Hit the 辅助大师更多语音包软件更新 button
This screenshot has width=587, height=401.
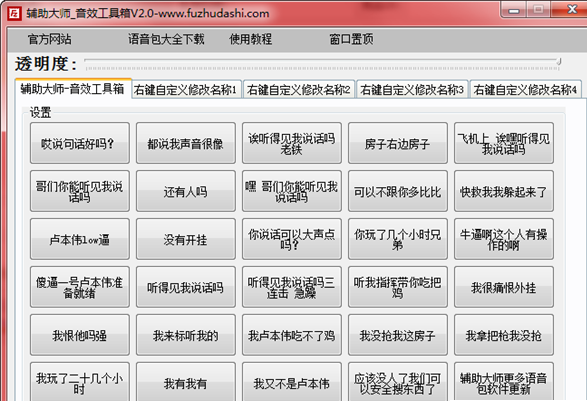(x=504, y=382)
